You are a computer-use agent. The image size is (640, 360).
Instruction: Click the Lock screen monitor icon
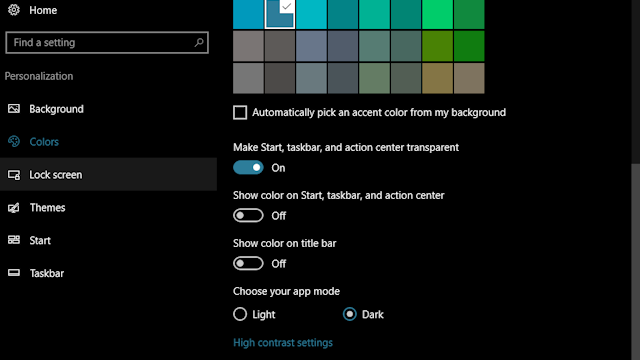pyautogui.click(x=14, y=175)
